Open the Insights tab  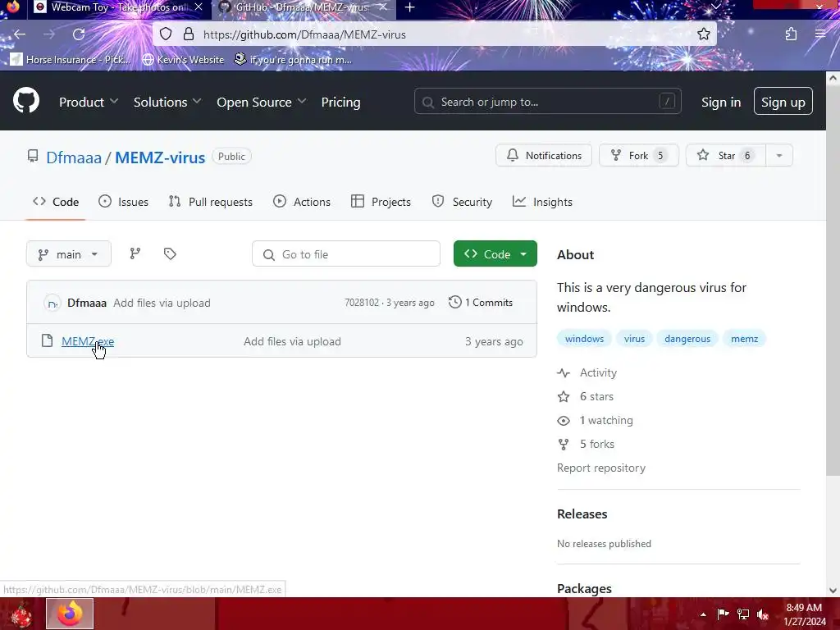tap(542, 202)
